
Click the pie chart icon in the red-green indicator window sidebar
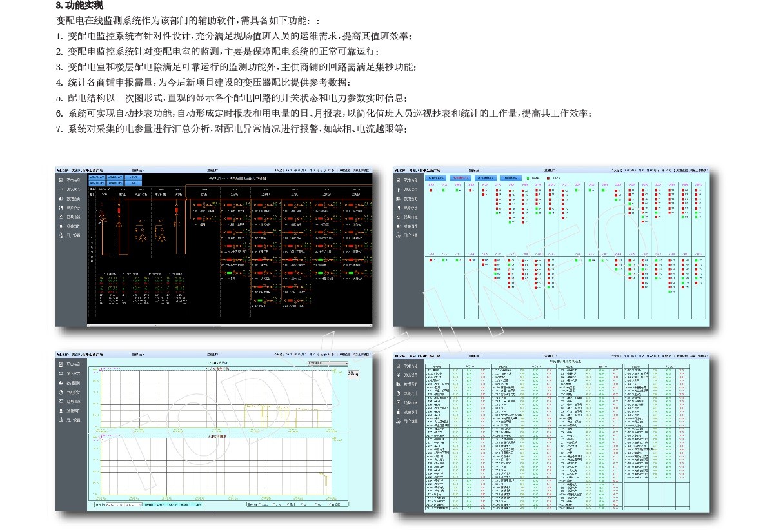pyautogui.click(x=399, y=208)
